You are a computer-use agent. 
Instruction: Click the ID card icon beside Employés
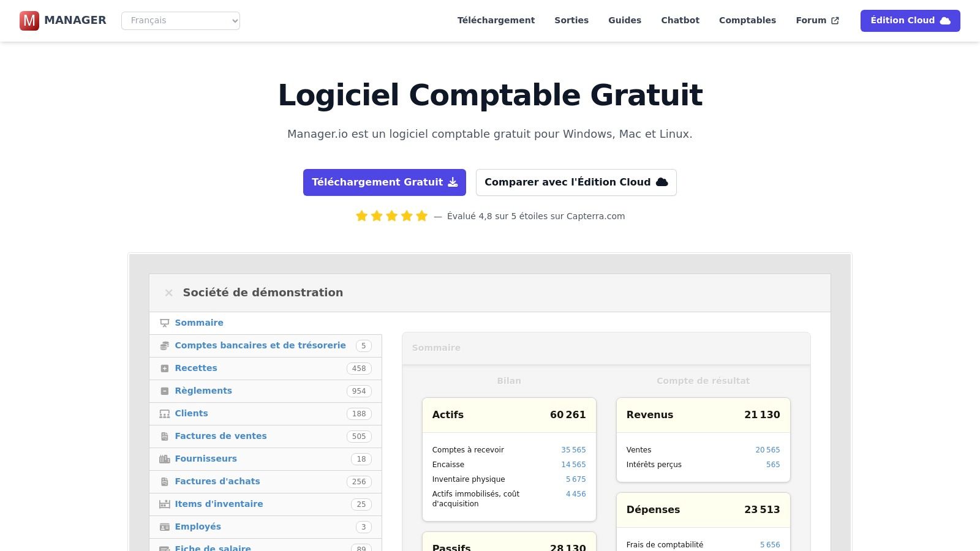coord(164,527)
